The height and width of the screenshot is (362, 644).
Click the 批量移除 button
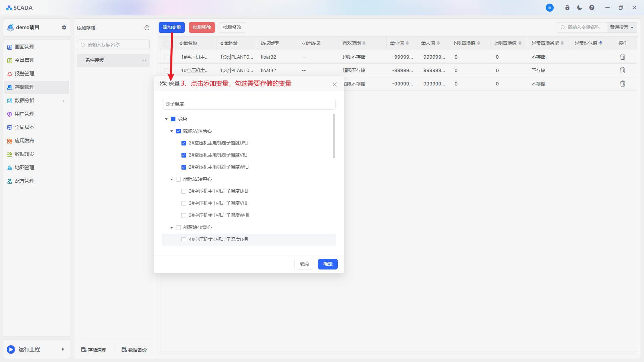click(x=202, y=27)
